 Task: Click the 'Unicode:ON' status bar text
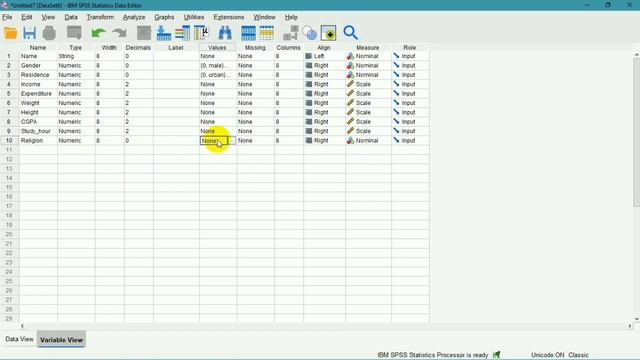tap(547, 355)
